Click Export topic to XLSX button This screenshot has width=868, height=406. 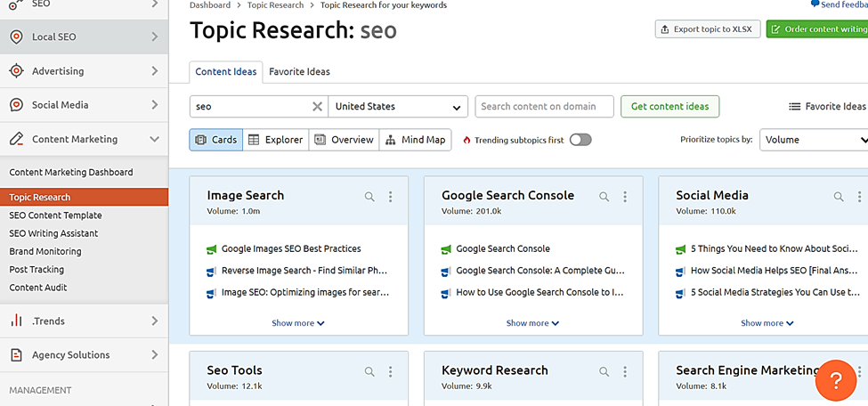[x=708, y=28]
